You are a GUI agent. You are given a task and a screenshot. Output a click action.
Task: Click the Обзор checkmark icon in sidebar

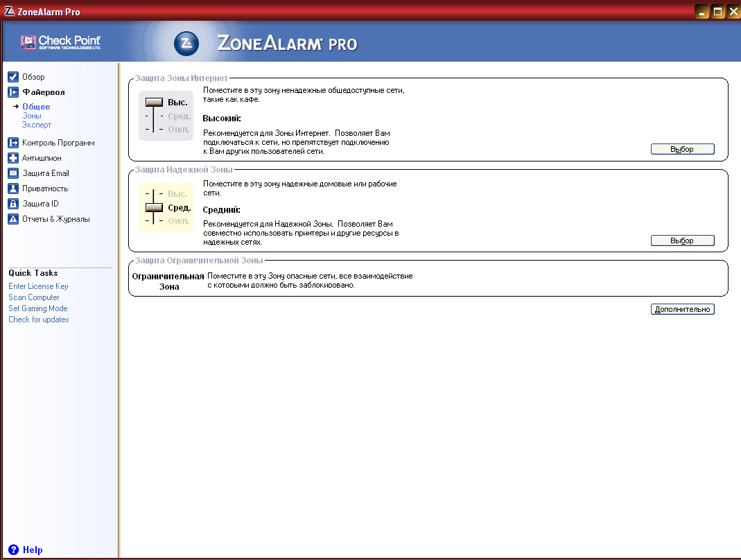click(13, 77)
